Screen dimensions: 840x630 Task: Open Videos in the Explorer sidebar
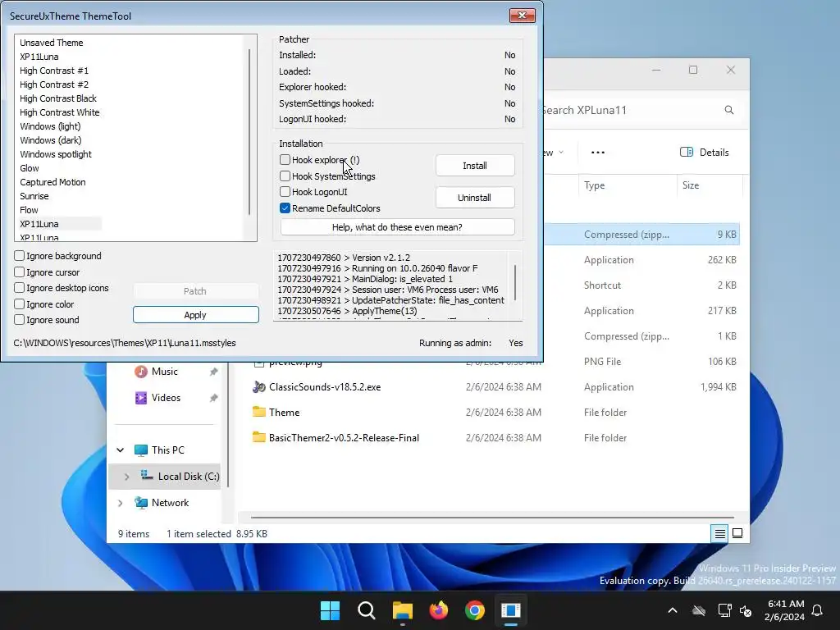click(x=166, y=398)
